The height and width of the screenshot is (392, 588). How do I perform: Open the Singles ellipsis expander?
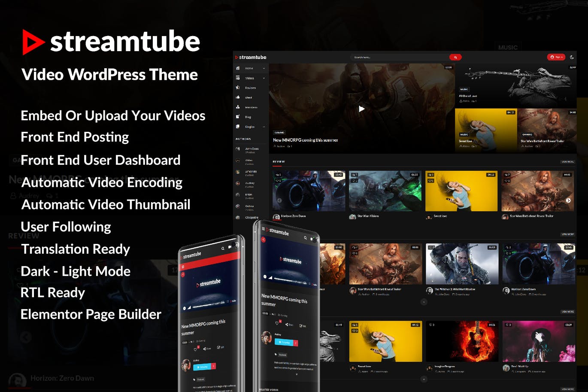(264, 127)
